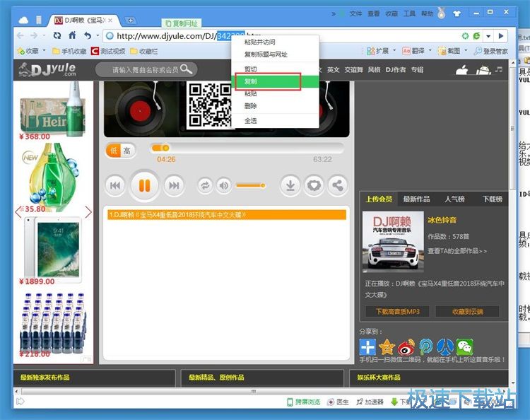Share the song to Weibo

406,347
